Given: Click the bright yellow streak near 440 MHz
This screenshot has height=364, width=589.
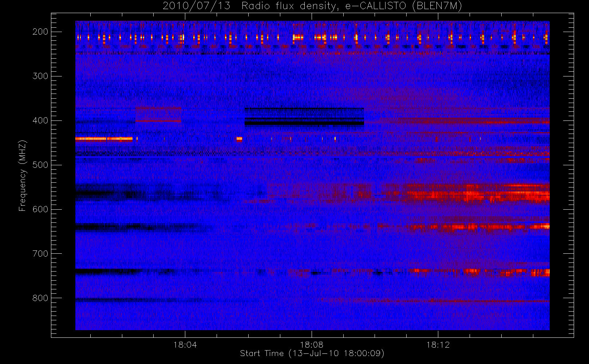Looking at the screenshot, I should 104,139.
